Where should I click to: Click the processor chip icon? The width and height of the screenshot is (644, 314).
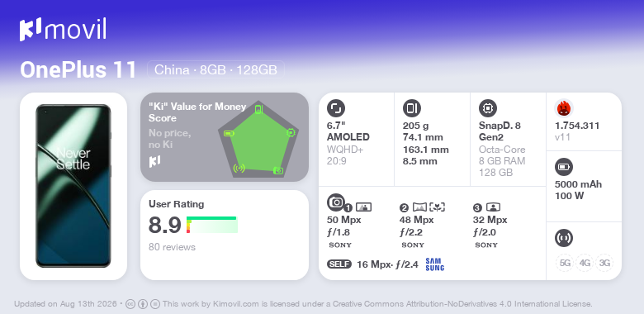click(488, 108)
